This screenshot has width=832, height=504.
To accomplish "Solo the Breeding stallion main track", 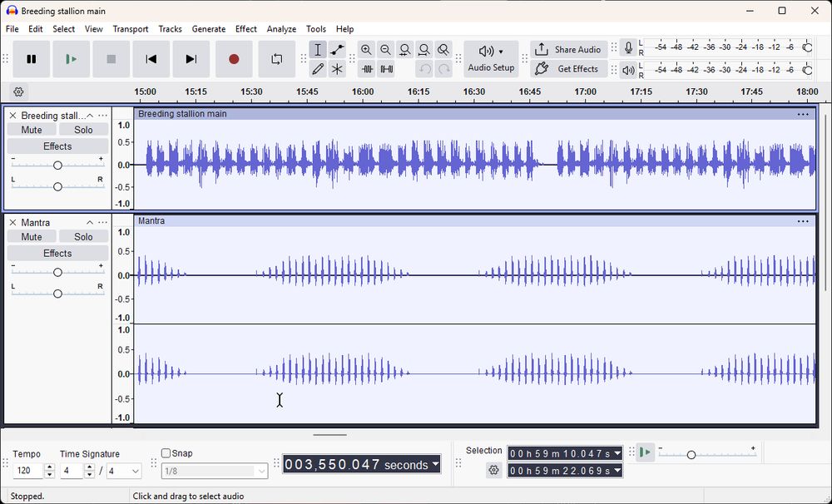I will tap(83, 130).
